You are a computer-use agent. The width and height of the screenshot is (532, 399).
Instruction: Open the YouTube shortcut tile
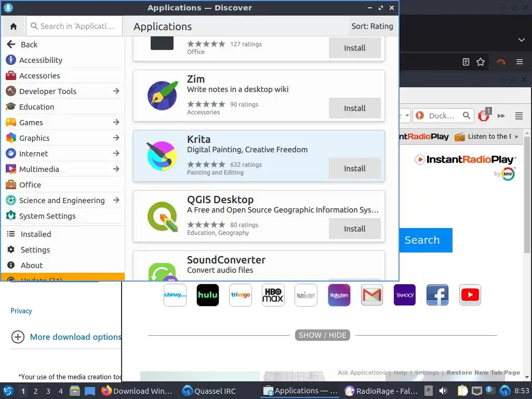coord(470,295)
